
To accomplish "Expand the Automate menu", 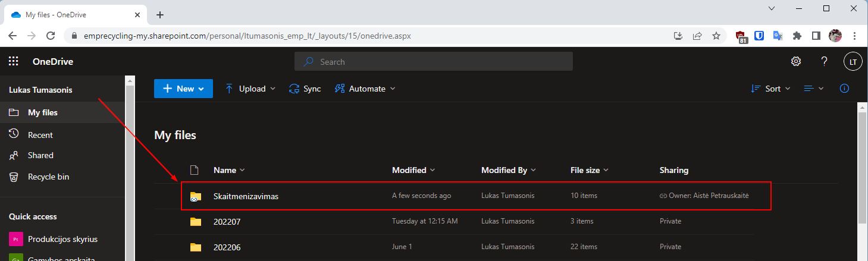I will (365, 89).
